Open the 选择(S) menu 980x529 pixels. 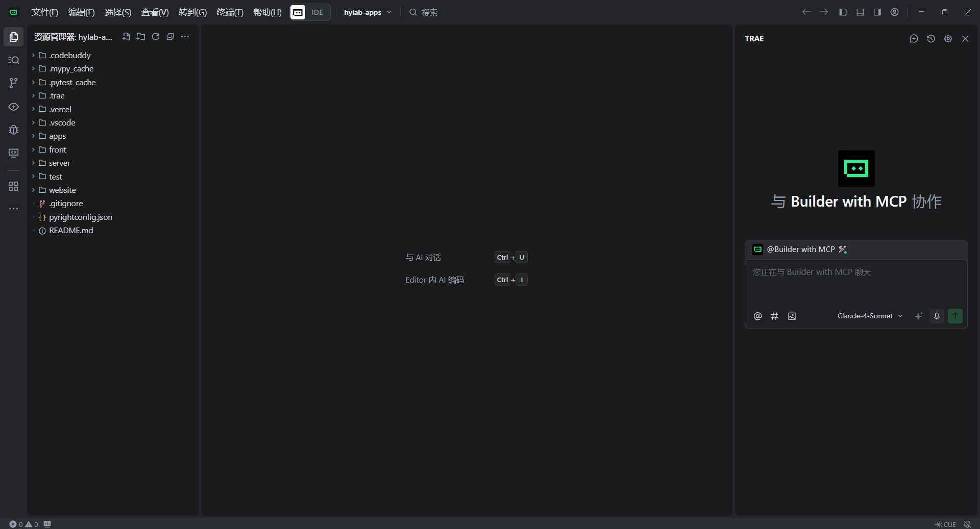(118, 12)
